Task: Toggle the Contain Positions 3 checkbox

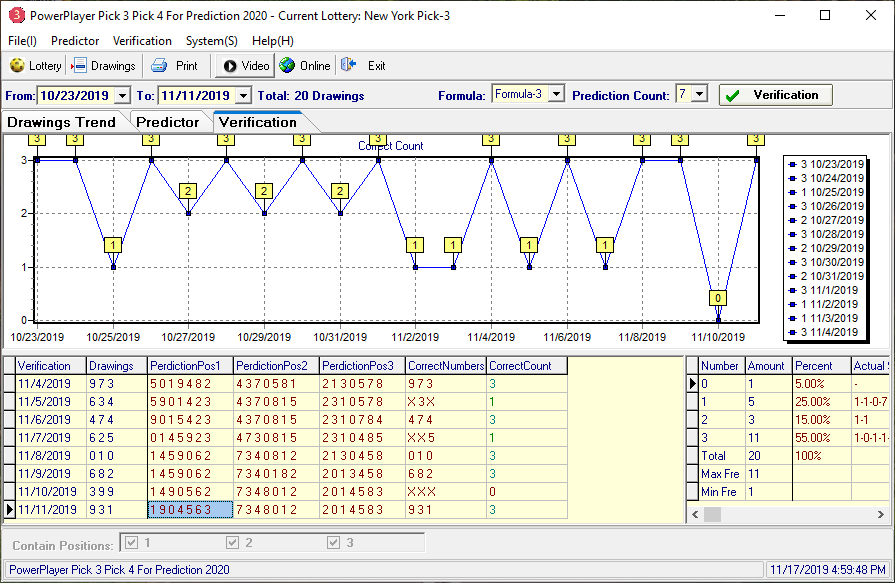Action: (x=333, y=542)
